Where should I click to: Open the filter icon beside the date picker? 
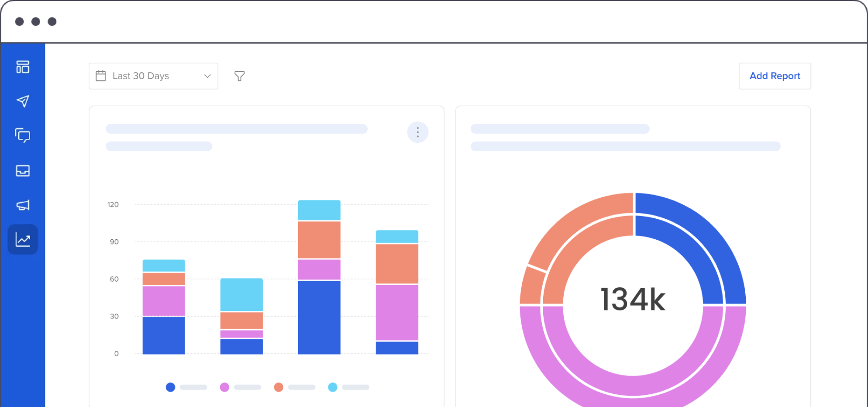[x=239, y=76]
